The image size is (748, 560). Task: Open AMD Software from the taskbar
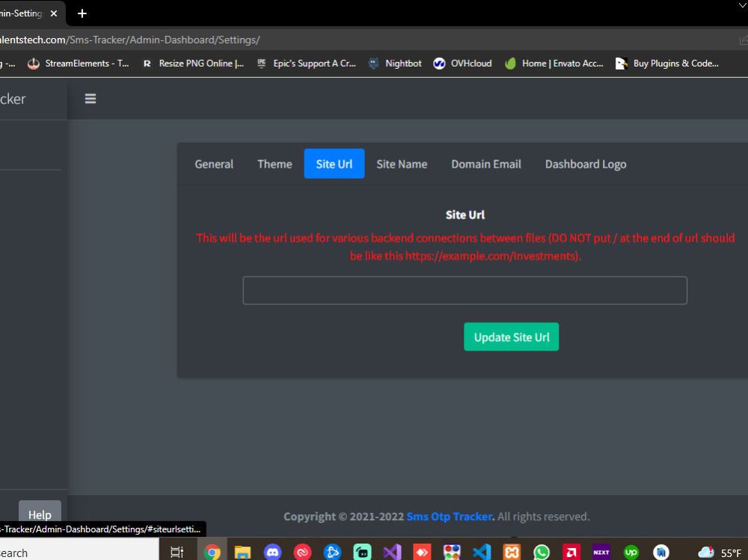[571, 553]
